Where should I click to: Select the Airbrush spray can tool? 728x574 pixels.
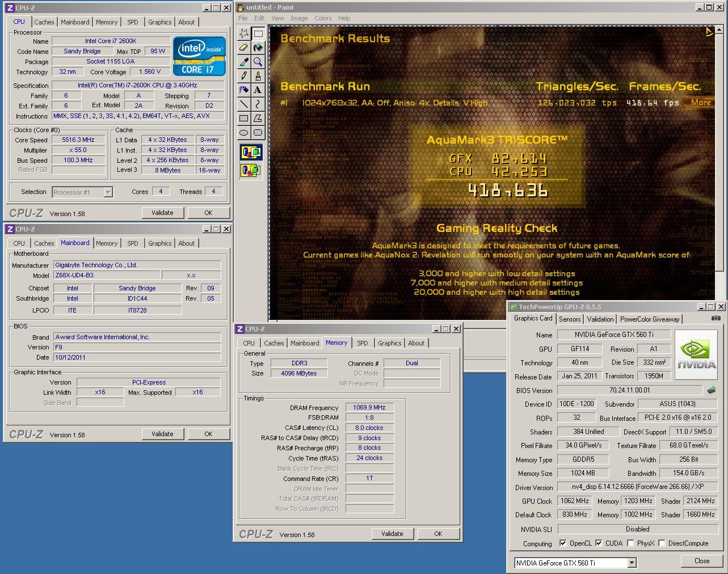(244, 90)
